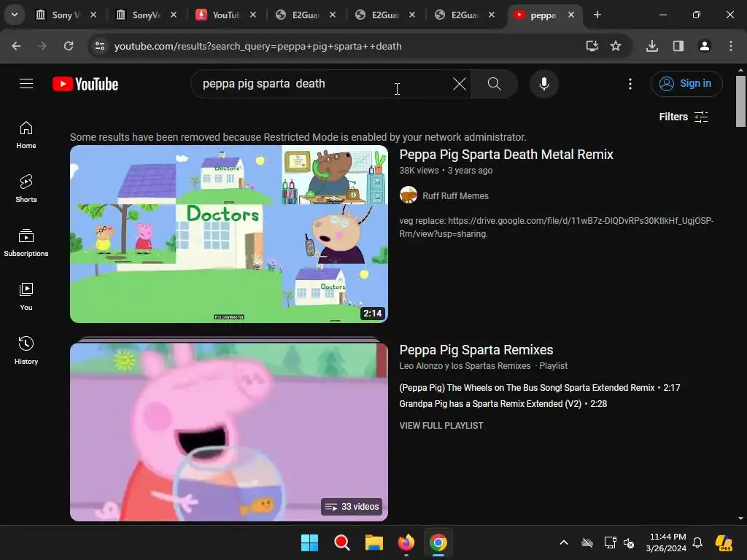Image resolution: width=747 pixels, height=560 pixels.
Task: Switch to the YouTu downloader tab
Action: point(225,15)
